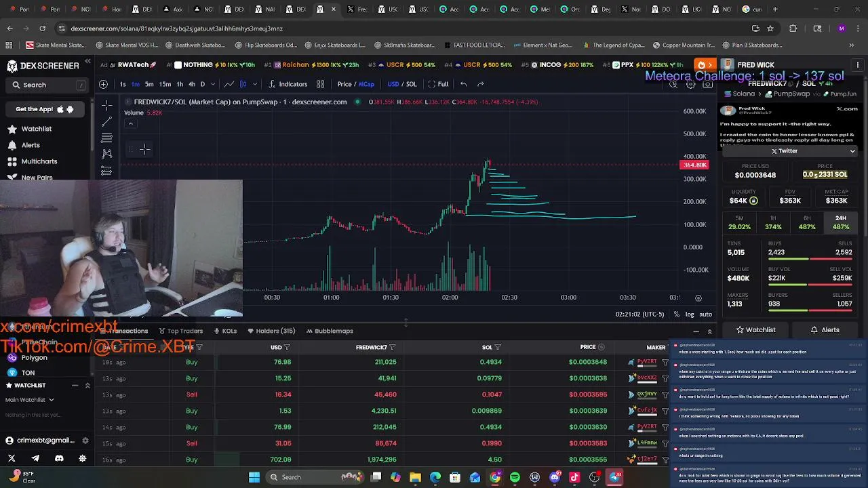The image size is (868, 488).
Task: Open the chart quick search icon
Action: [x=673, y=84]
